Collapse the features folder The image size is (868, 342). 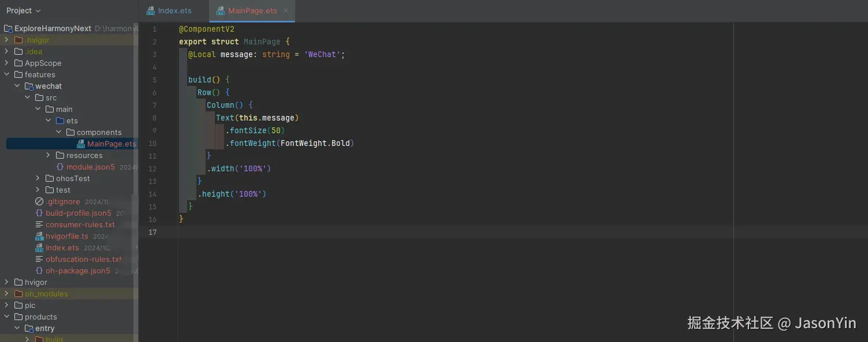click(6, 74)
